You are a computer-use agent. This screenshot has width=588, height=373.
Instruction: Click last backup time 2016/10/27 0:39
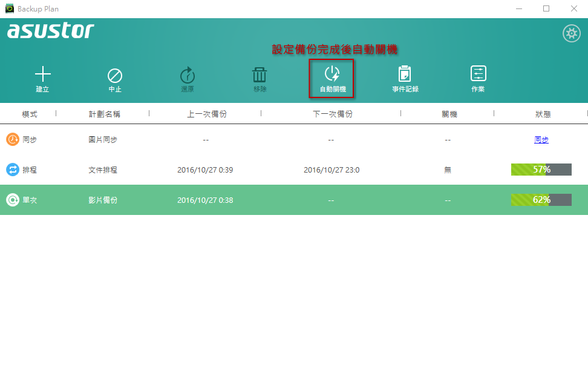point(205,170)
